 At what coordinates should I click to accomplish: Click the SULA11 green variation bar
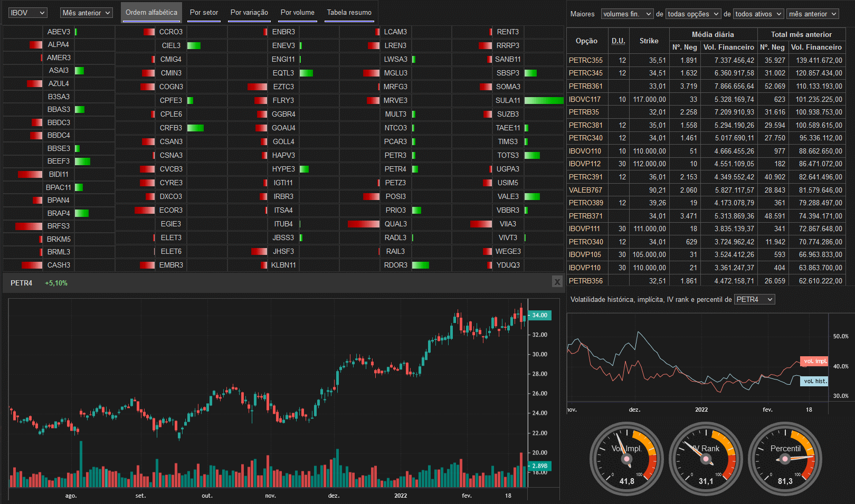pos(544,100)
